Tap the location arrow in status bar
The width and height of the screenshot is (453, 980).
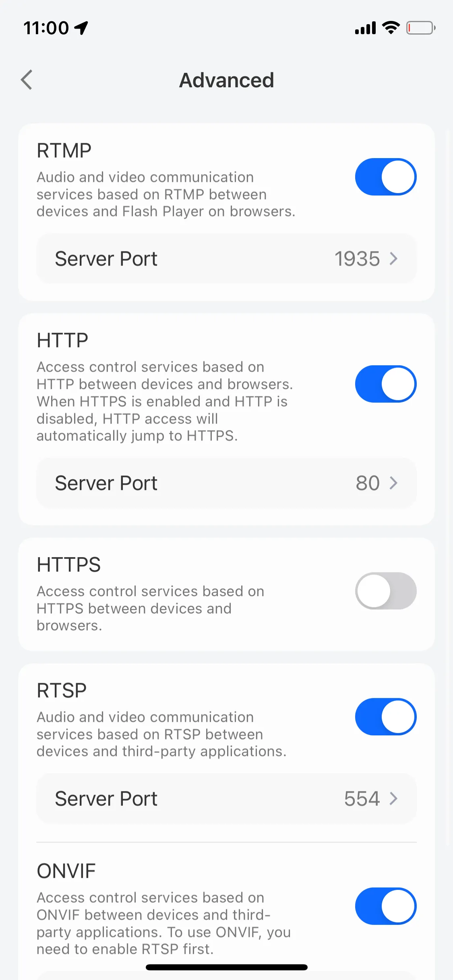[x=81, y=28]
